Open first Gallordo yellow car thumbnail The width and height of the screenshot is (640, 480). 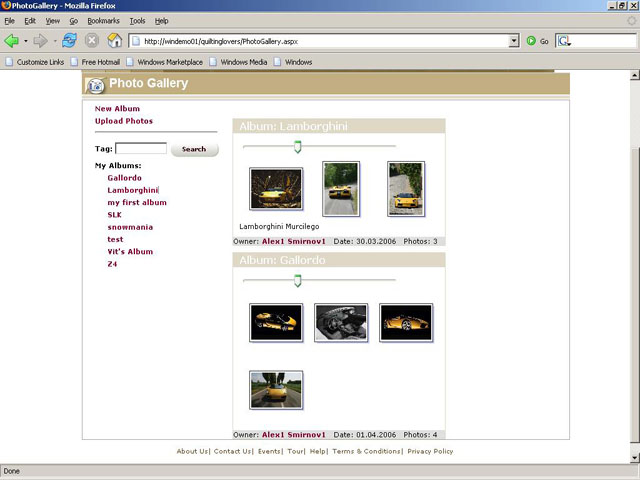coord(276,322)
